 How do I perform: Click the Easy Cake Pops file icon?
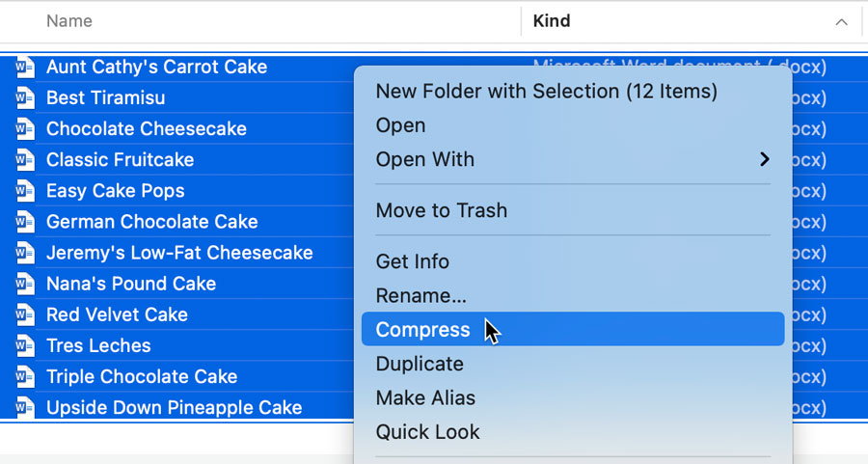pos(25,191)
